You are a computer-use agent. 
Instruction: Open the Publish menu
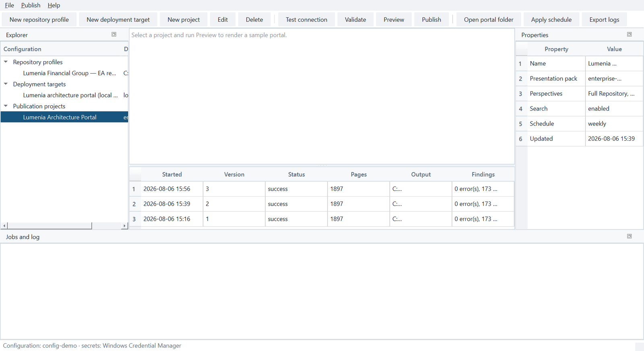point(31,5)
